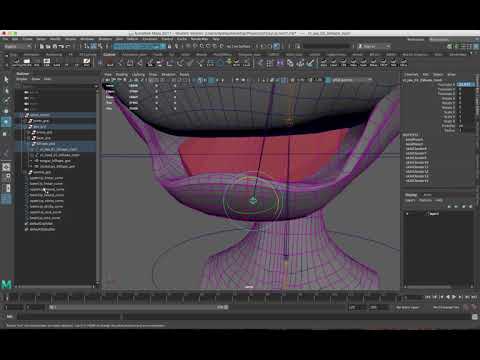Enable select by hierarchy mode icon
480x360 pixels.
[x=87, y=46]
